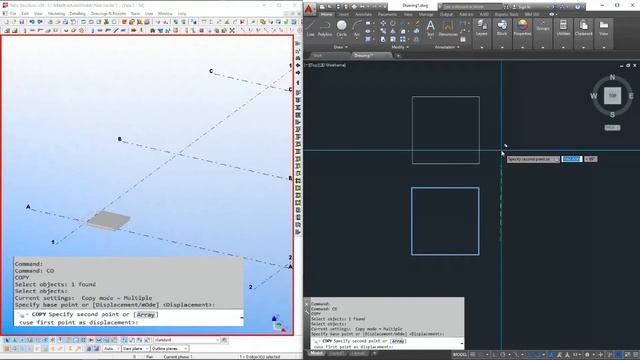Click the Array option in AutoCAD command line
Viewport: 640px width, 360px height.
point(398,341)
